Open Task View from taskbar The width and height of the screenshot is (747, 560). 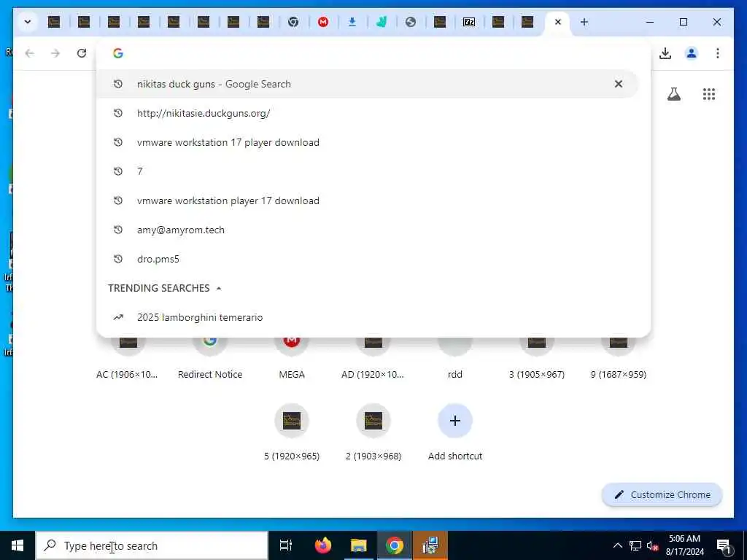click(286, 545)
